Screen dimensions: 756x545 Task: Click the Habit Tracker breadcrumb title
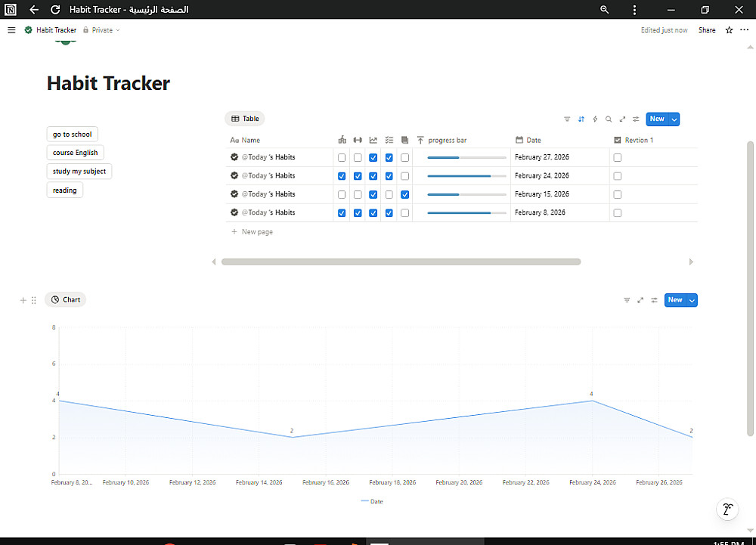coord(57,30)
